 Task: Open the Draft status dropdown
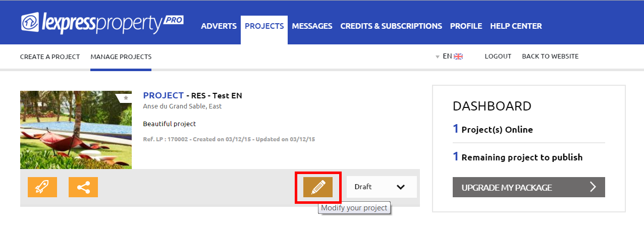coord(382,187)
